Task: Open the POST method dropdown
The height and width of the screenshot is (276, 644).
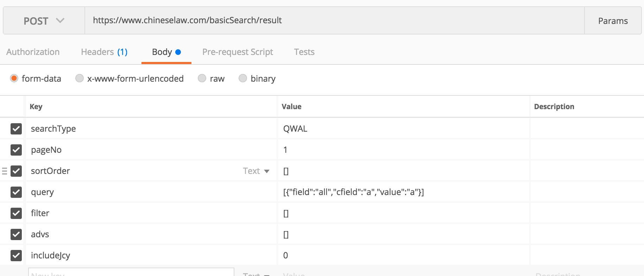Action: (x=44, y=21)
